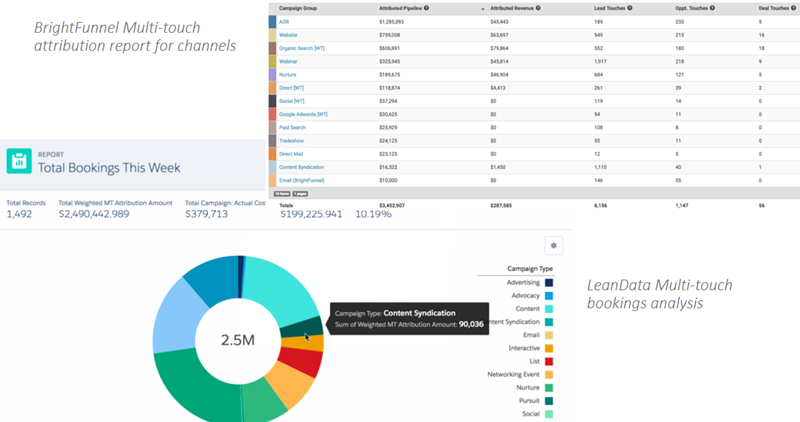Screen dimensions: 800x422
Task: Open the Google Adwords [WT] campaign group
Action: [303, 114]
